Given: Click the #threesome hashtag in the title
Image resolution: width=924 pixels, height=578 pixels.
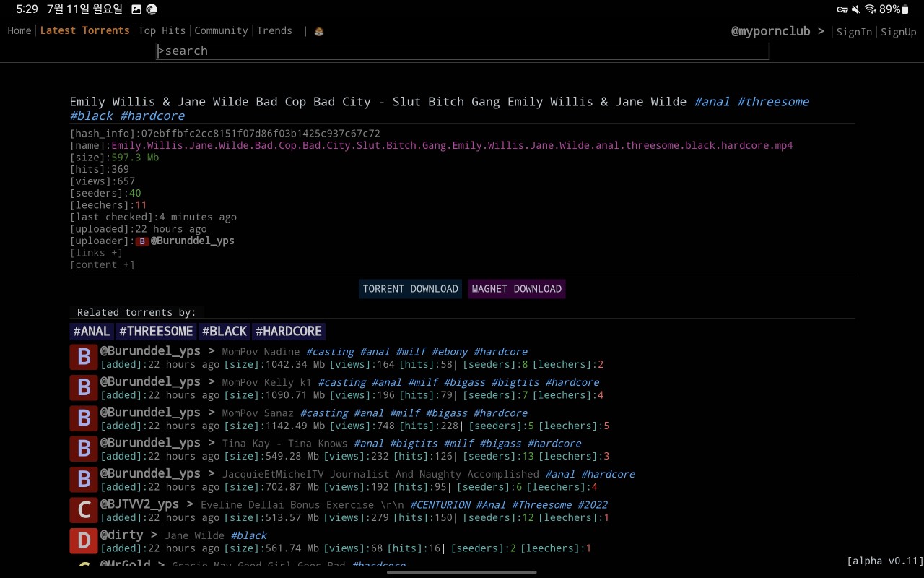Looking at the screenshot, I should point(773,102).
